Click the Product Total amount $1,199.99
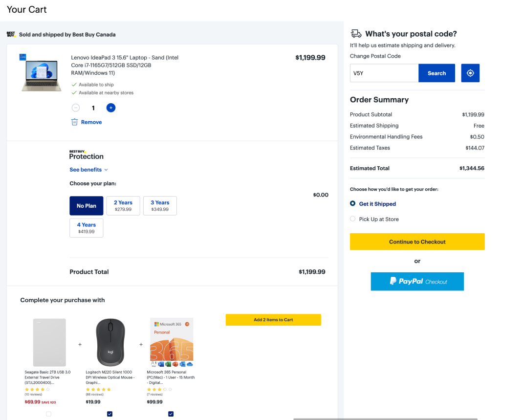 312,272
